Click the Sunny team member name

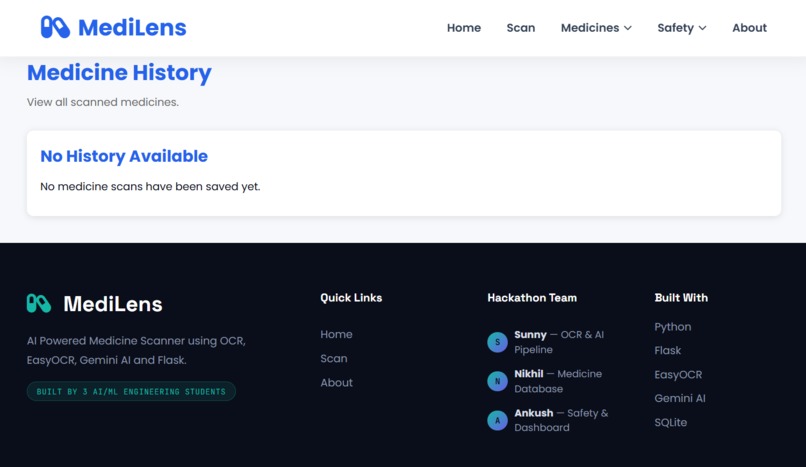tap(530, 335)
